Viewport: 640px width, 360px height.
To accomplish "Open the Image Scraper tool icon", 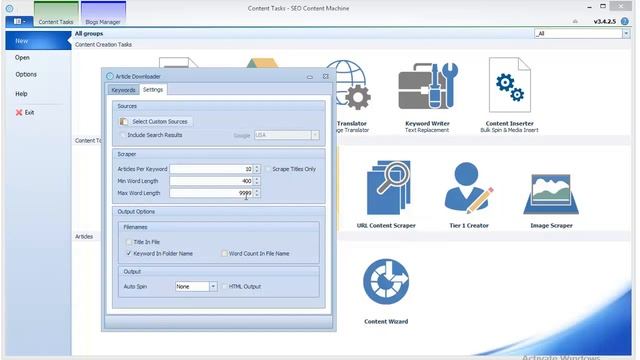I will [551, 194].
